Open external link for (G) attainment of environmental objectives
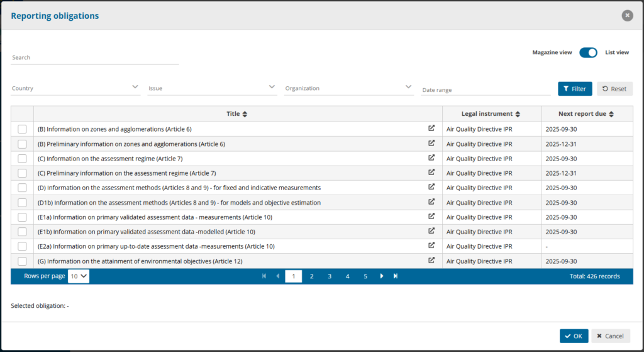 point(431,261)
